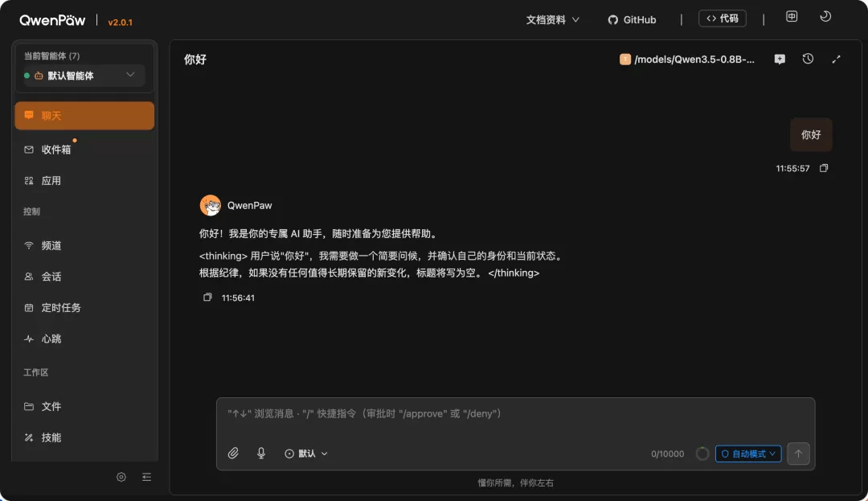Click the wifi icon beside 频道

[x=29, y=245]
